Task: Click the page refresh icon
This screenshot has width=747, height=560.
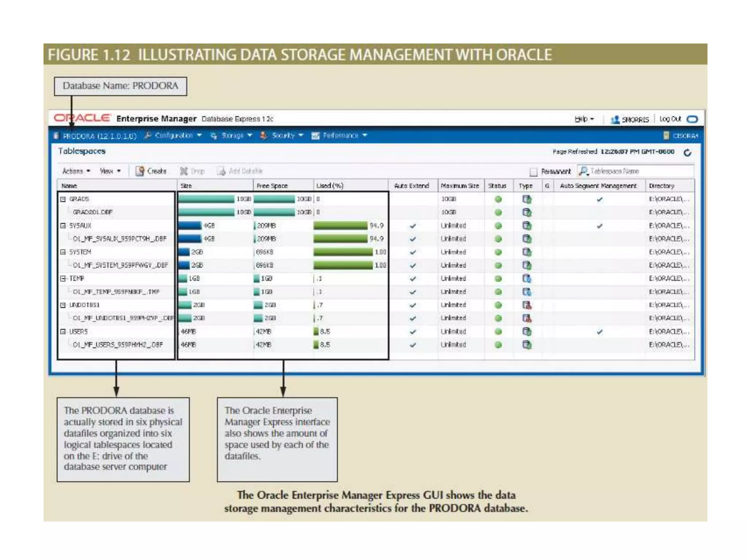Action: coord(687,153)
